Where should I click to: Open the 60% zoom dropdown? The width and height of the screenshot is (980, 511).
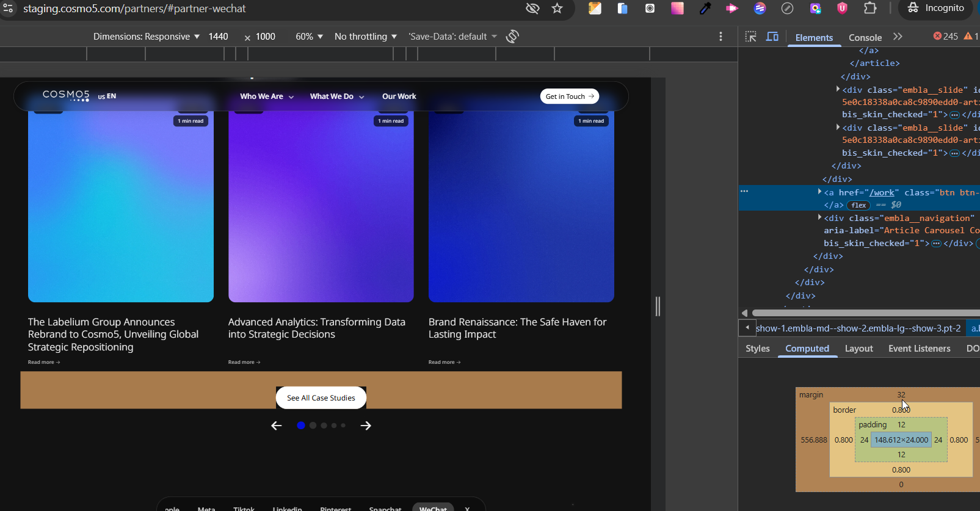[309, 37]
